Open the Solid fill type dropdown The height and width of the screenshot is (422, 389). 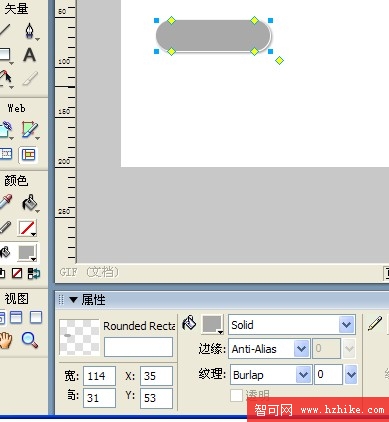346,325
